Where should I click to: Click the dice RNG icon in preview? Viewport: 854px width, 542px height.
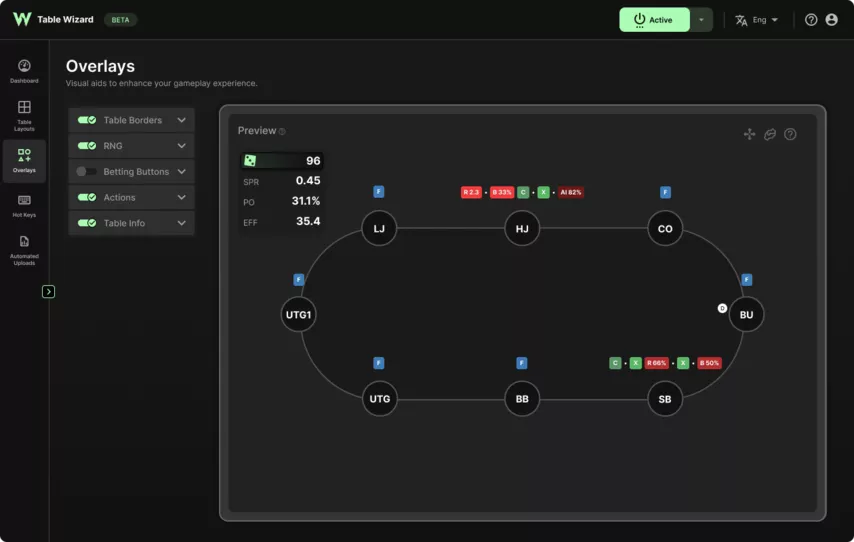250,161
